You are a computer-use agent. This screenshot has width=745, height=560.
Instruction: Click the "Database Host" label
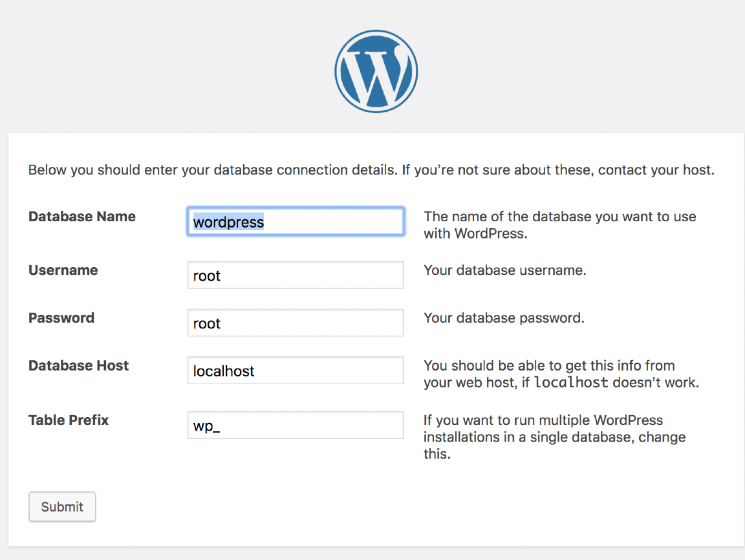tap(79, 366)
